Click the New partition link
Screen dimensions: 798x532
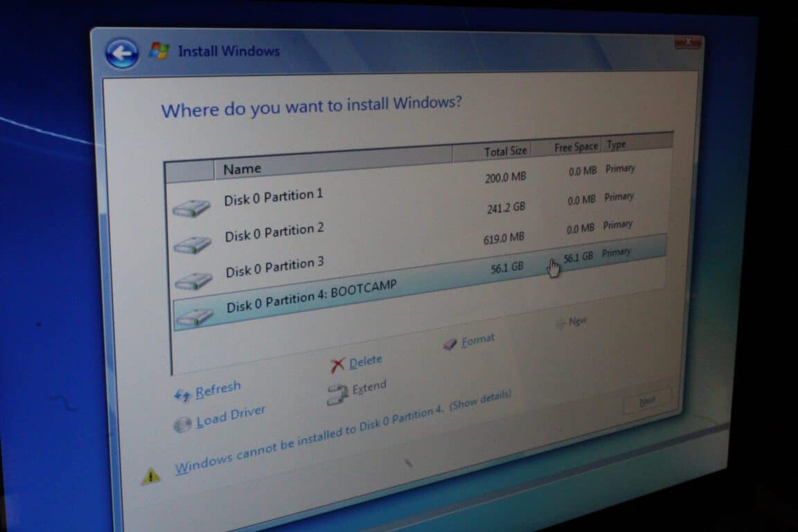[x=578, y=321]
